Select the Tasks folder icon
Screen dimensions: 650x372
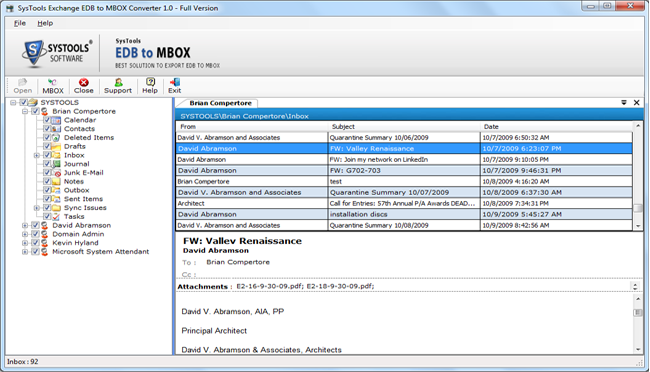56,216
